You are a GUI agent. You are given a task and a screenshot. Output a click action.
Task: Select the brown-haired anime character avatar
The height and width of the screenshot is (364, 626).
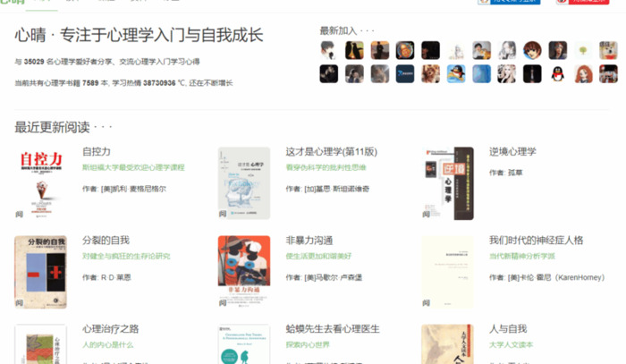coord(532,50)
